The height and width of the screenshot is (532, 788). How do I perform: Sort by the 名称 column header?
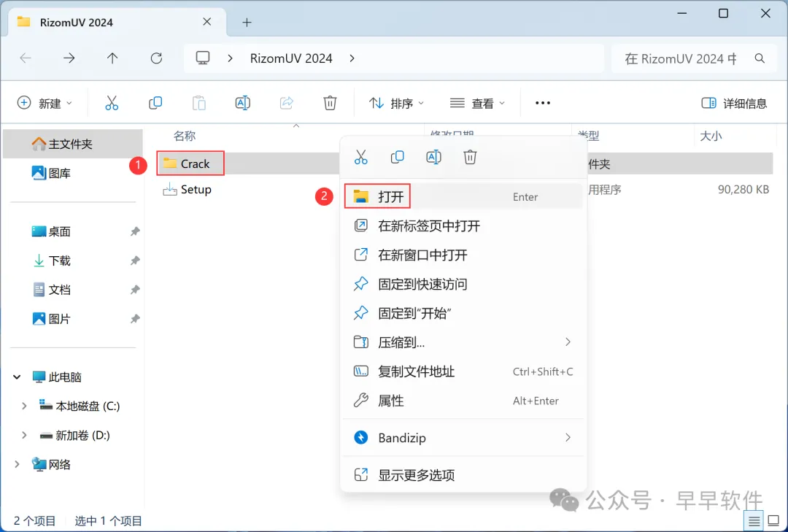185,136
